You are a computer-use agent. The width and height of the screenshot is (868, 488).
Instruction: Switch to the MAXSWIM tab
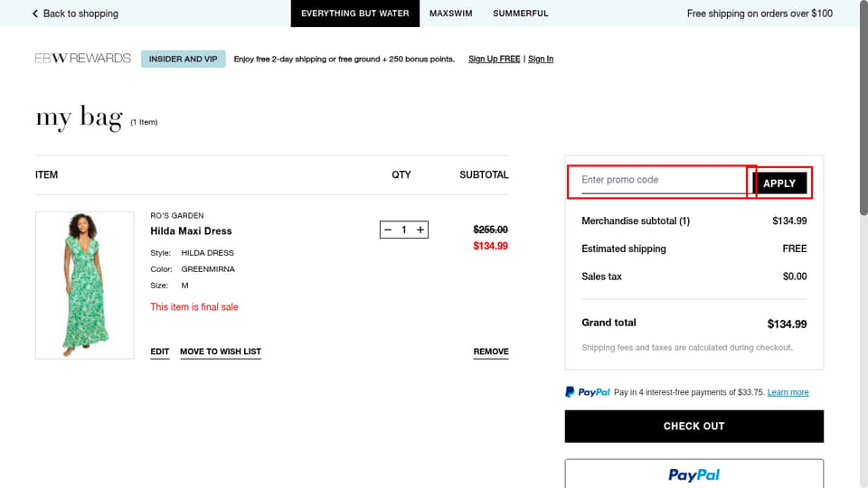450,14
